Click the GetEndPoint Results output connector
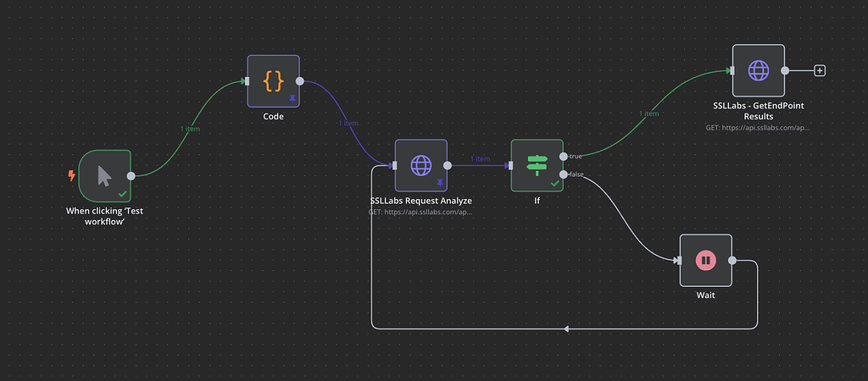Image resolution: width=868 pixels, height=381 pixels. (x=784, y=70)
